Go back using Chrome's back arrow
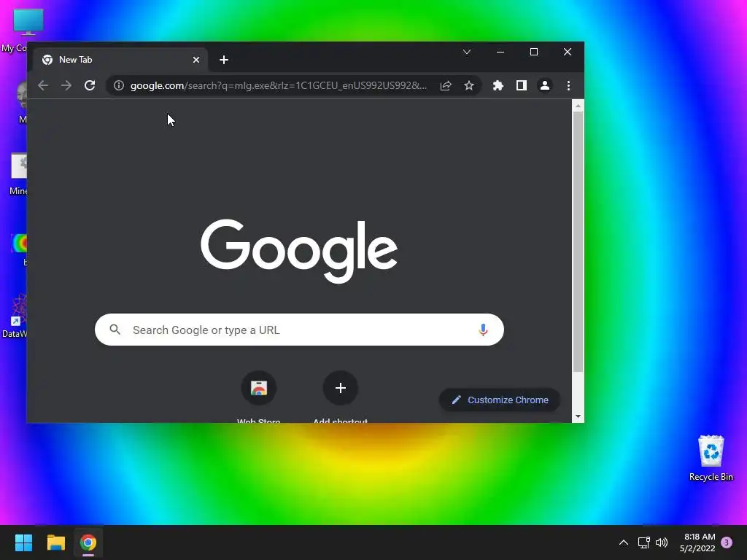Image resolution: width=747 pixels, height=560 pixels. [x=43, y=86]
